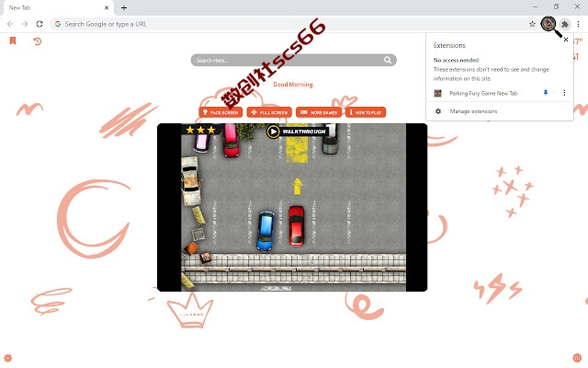Reload the page with the refresh button
588x368 pixels.
[x=40, y=24]
